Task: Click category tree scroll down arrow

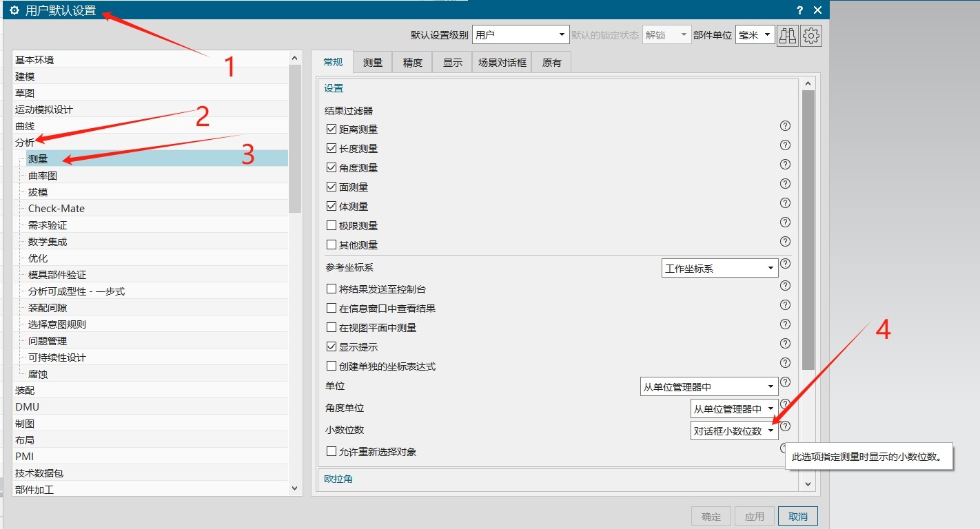Action: [x=295, y=488]
